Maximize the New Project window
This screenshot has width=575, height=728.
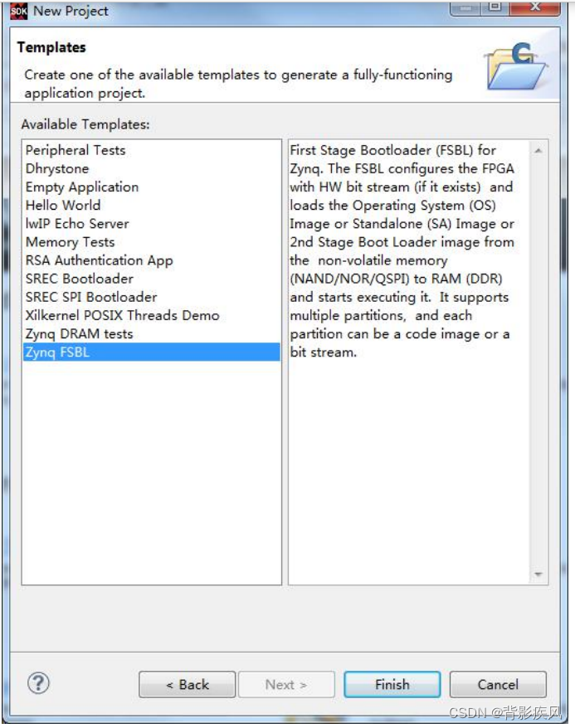click(495, 7)
